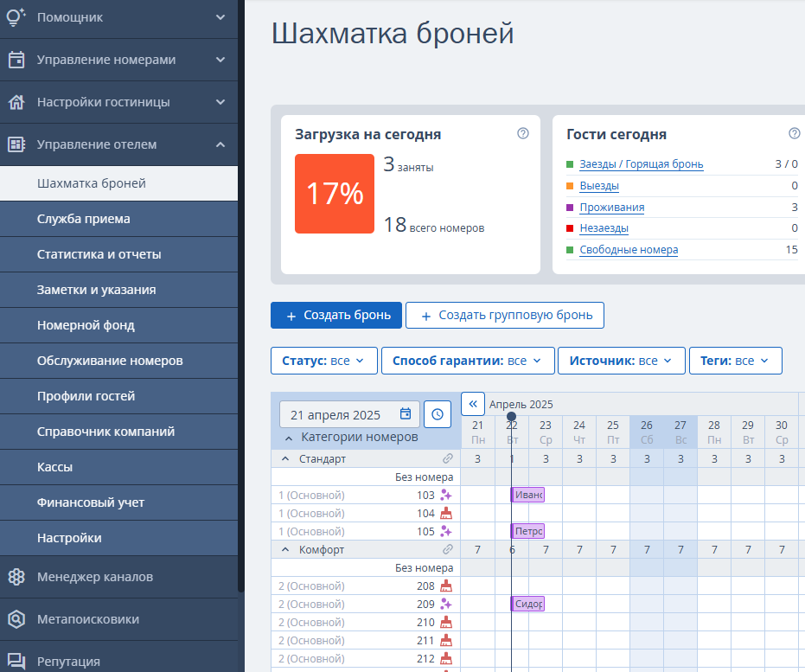Click the sparkle clean icon for room 103
Viewport: 805px width, 672px height.
(446, 496)
